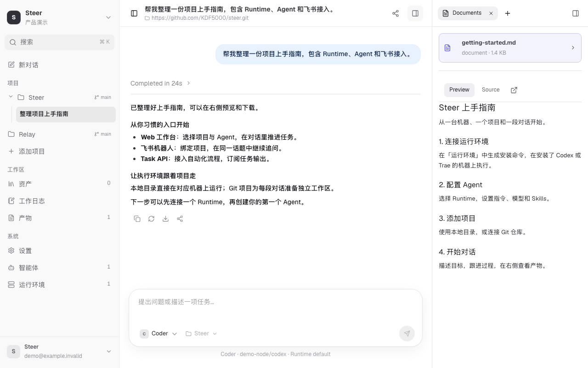
Task: Regenerate the assistant response
Action: (151, 219)
